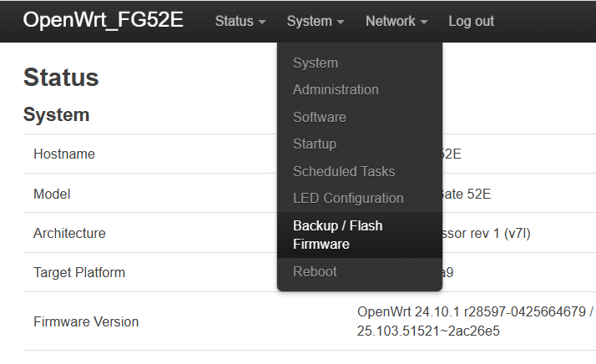Click the System section heading below Status
The width and height of the screenshot is (596, 364).
56,114
